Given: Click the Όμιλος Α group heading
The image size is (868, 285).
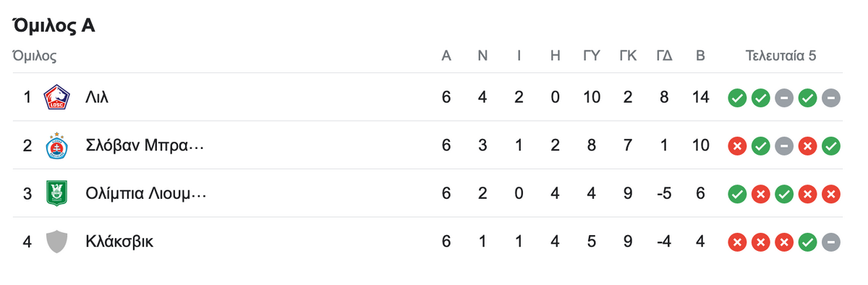Looking at the screenshot, I should coord(54,26).
